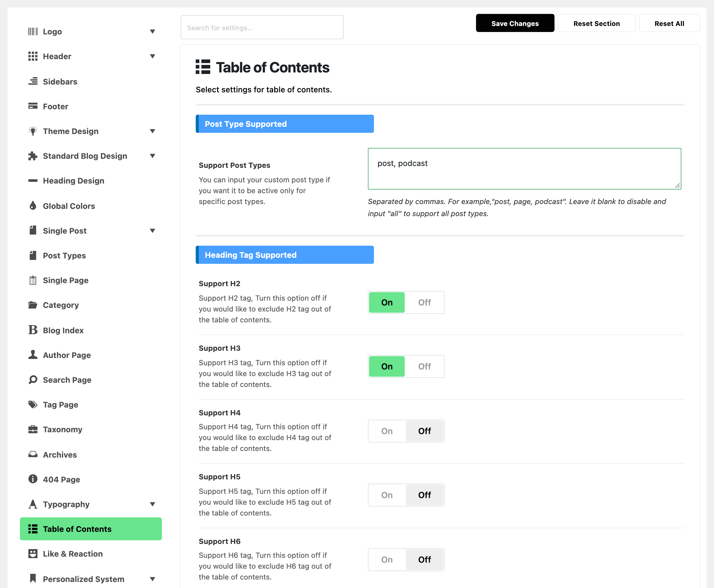Click the Heading Tag Supported section header
Screen dimensions: 714x588
[x=285, y=255]
